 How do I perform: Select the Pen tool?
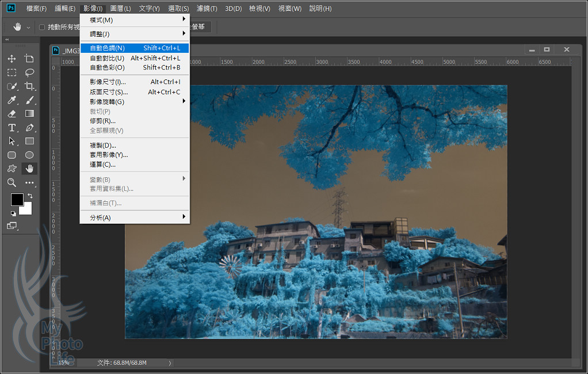(x=29, y=128)
